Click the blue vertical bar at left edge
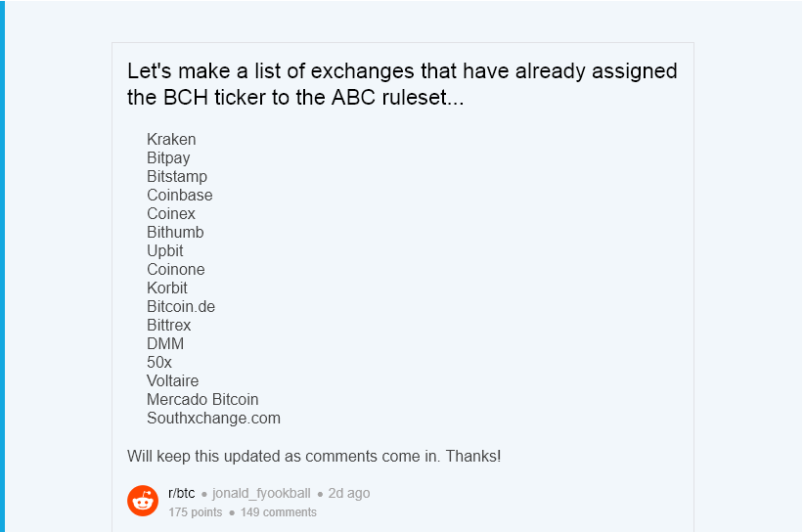The width and height of the screenshot is (804, 532). tap(2, 266)
